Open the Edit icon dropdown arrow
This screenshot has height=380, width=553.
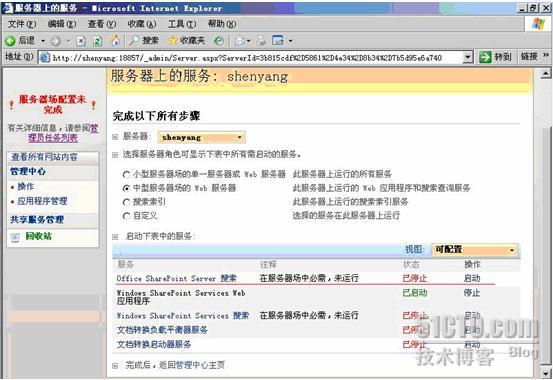point(290,41)
